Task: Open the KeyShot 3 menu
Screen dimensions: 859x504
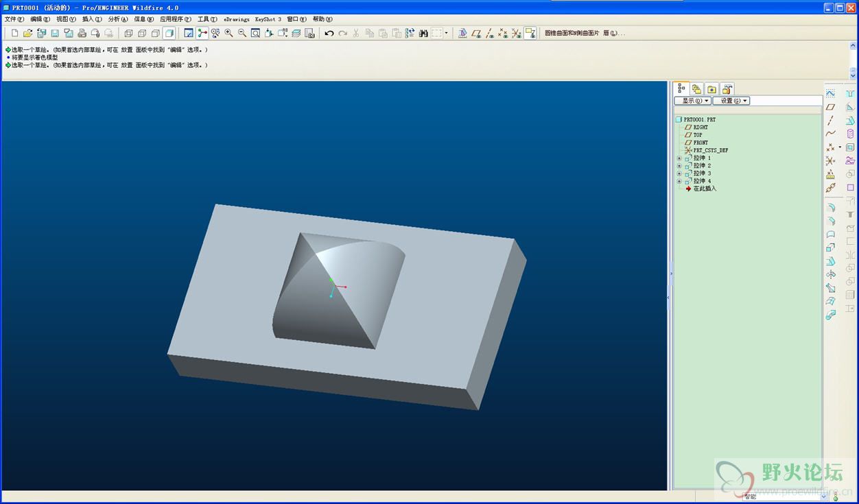Action: (268, 19)
